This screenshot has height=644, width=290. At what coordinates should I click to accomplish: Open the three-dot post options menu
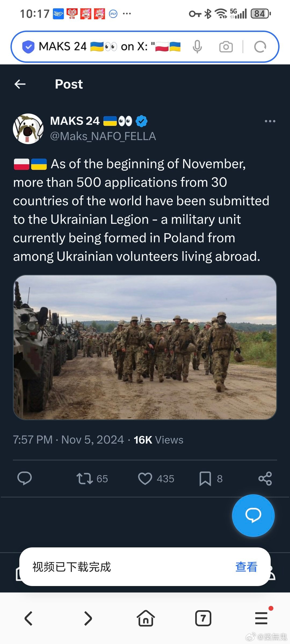270,121
